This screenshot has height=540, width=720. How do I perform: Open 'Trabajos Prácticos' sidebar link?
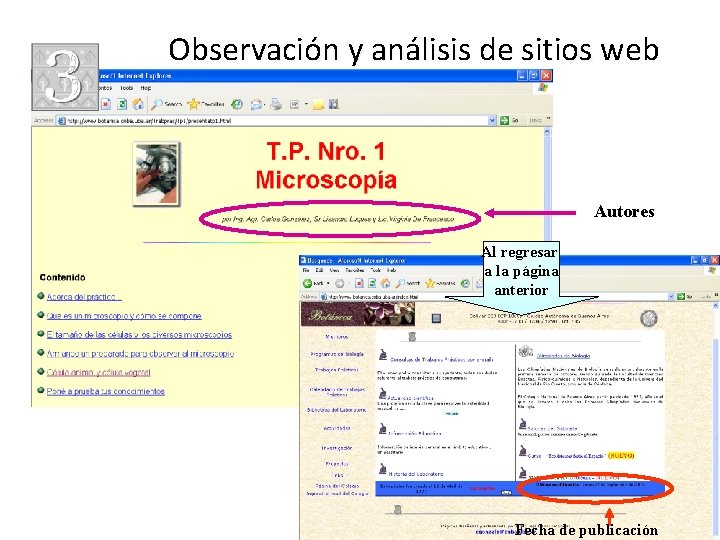tap(337, 370)
